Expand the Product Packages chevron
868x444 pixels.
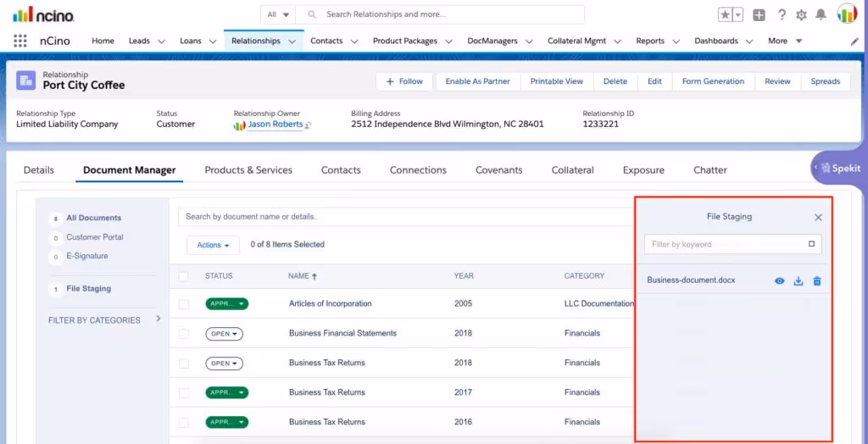(x=448, y=41)
